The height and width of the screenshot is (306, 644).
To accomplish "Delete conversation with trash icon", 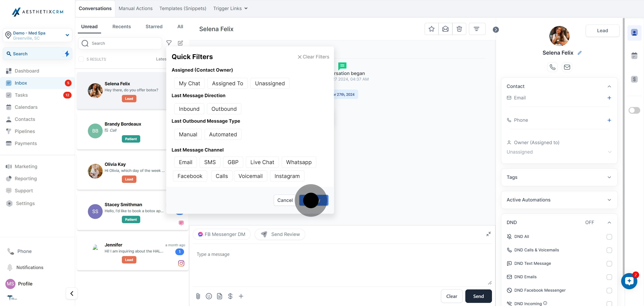I will tap(459, 29).
